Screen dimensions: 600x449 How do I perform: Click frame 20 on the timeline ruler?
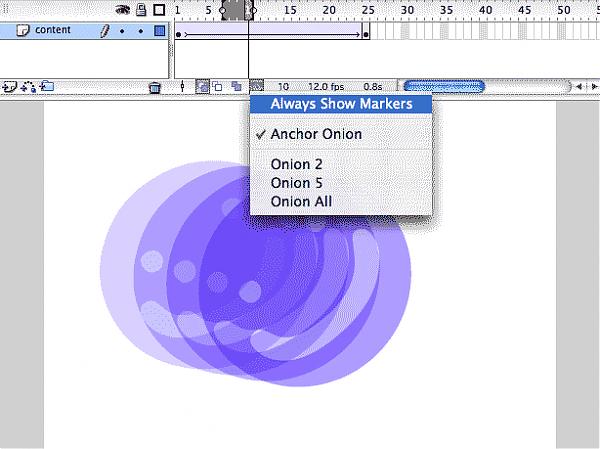pos(329,10)
